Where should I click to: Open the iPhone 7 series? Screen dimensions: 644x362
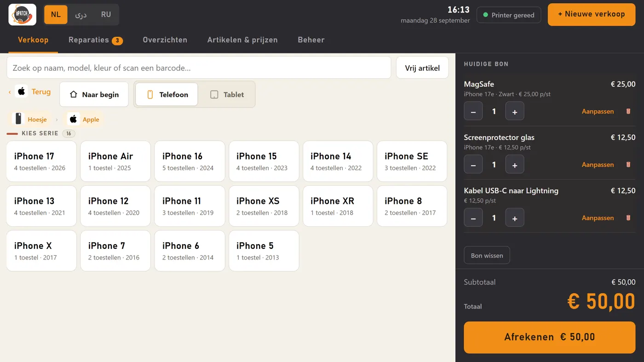tap(115, 251)
